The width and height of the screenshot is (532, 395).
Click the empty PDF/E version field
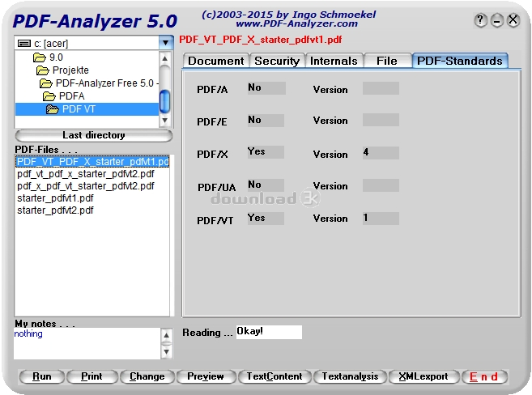(x=381, y=120)
